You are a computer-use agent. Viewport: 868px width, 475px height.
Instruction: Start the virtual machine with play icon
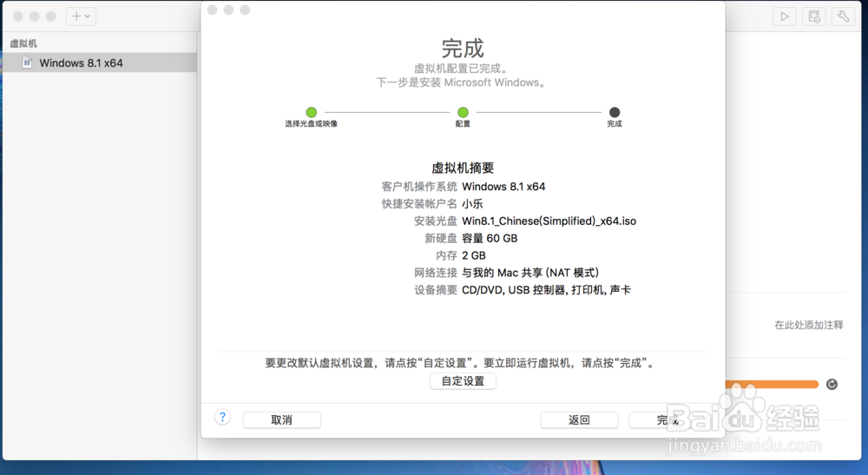pos(785,16)
